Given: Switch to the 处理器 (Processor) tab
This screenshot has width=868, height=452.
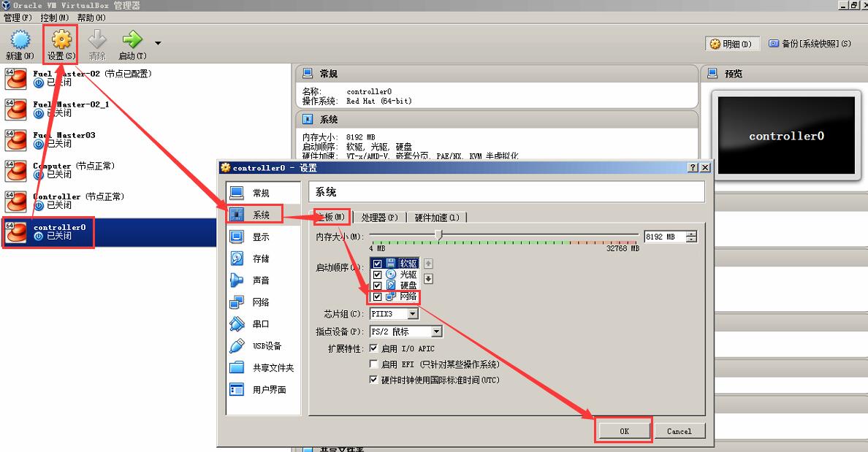Looking at the screenshot, I should pyautogui.click(x=379, y=218).
